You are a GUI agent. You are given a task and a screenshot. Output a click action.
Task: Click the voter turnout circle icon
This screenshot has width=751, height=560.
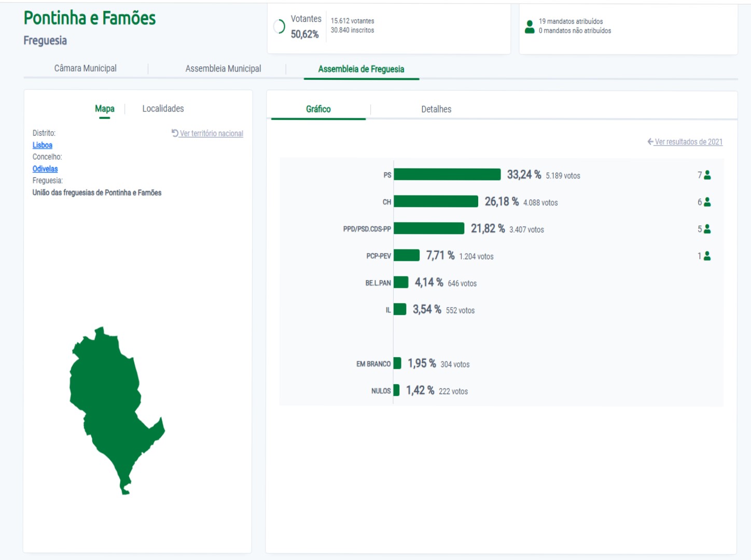(x=279, y=26)
